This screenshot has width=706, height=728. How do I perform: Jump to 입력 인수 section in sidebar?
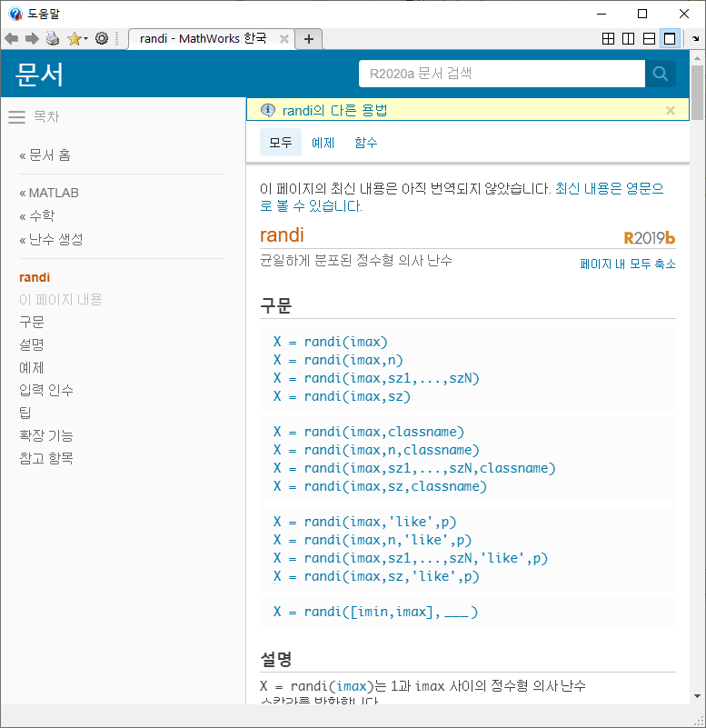[46, 390]
